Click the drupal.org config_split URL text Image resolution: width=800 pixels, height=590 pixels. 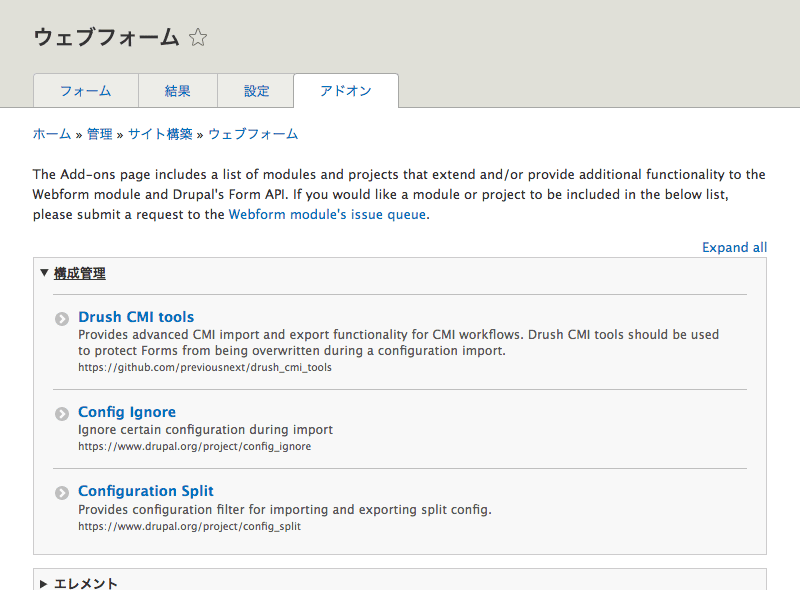click(189, 526)
